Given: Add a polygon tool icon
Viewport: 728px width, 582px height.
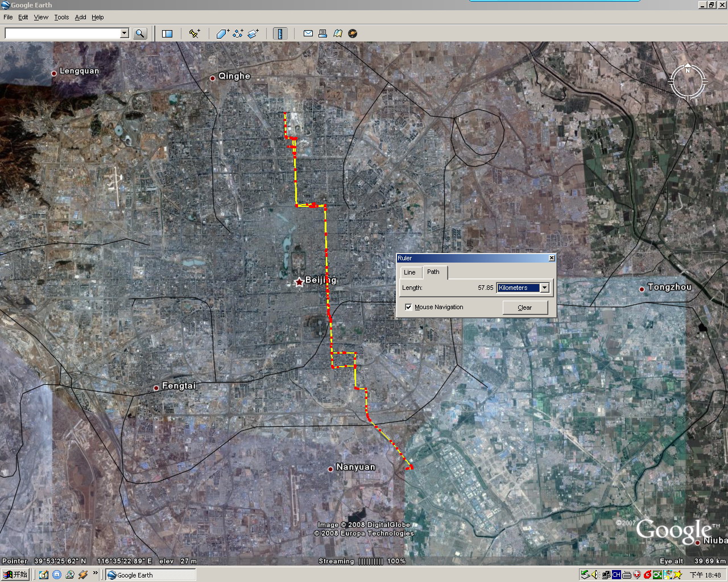Looking at the screenshot, I should [x=222, y=34].
